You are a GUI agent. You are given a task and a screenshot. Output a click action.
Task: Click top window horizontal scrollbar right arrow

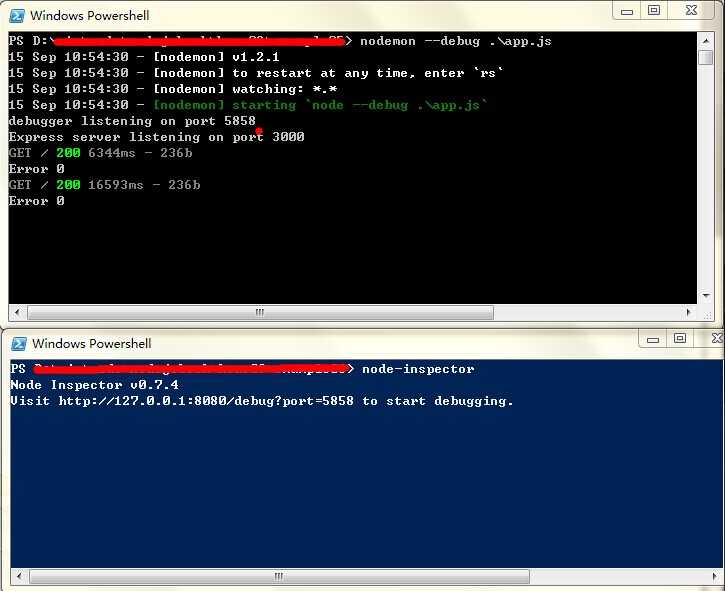tap(688, 312)
